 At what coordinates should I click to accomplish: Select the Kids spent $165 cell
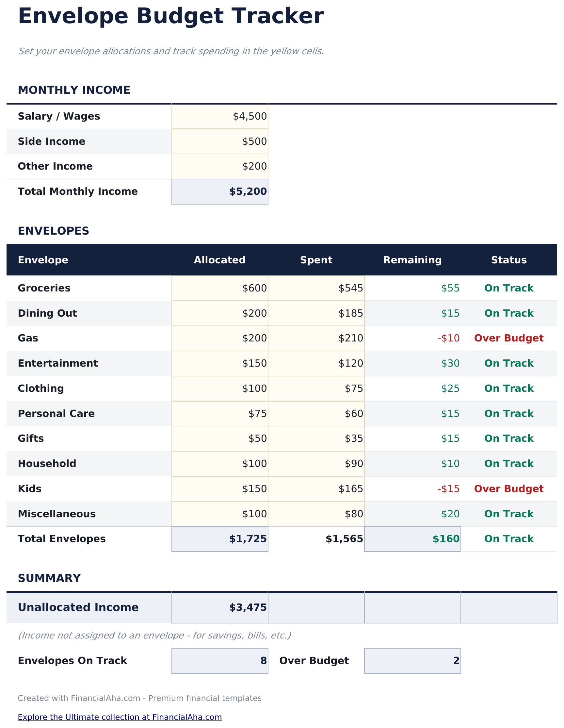click(316, 489)
